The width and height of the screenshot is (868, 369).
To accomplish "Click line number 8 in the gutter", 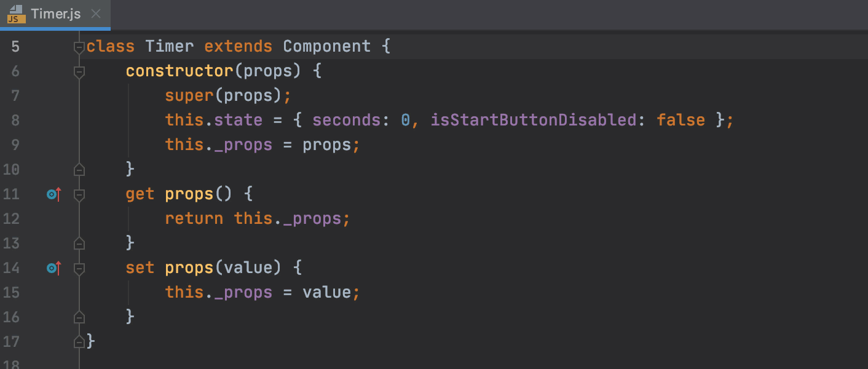I will (15, 120).
